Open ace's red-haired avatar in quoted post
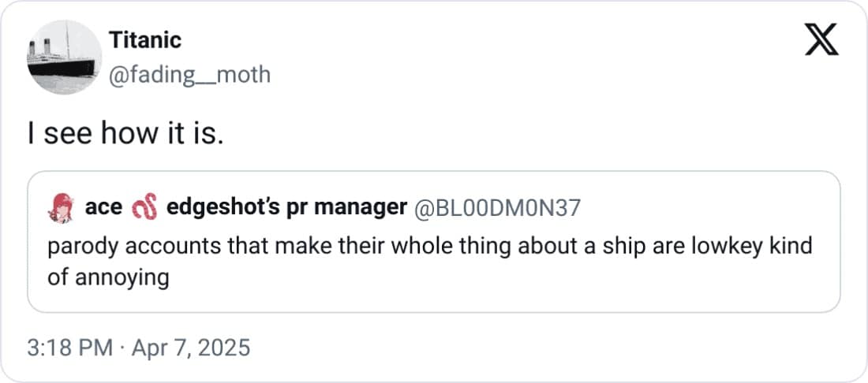Image resolution: width=868 pixels, height=383 pixels. (x=61, y=207)
